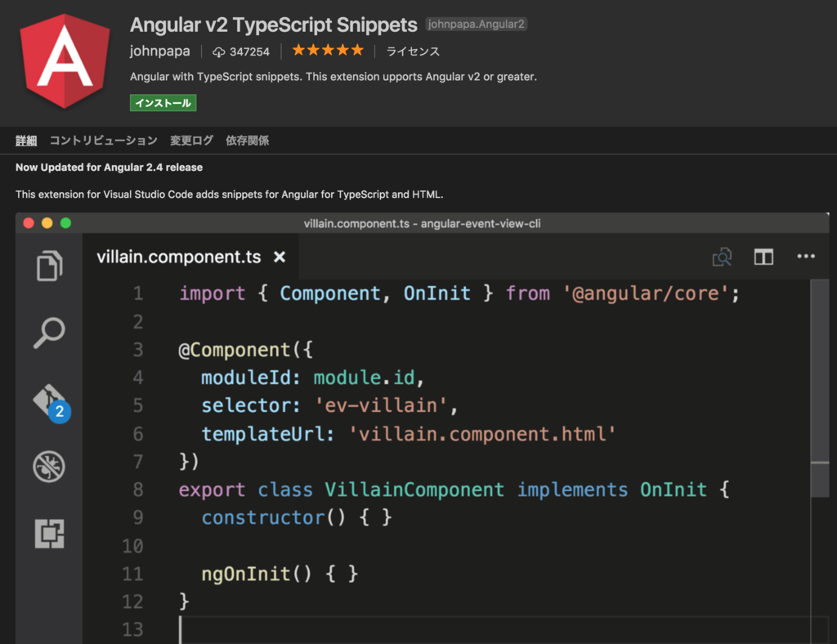Click the green インストール button
This screenshot has width=837, height=644.
pos(163,103)
